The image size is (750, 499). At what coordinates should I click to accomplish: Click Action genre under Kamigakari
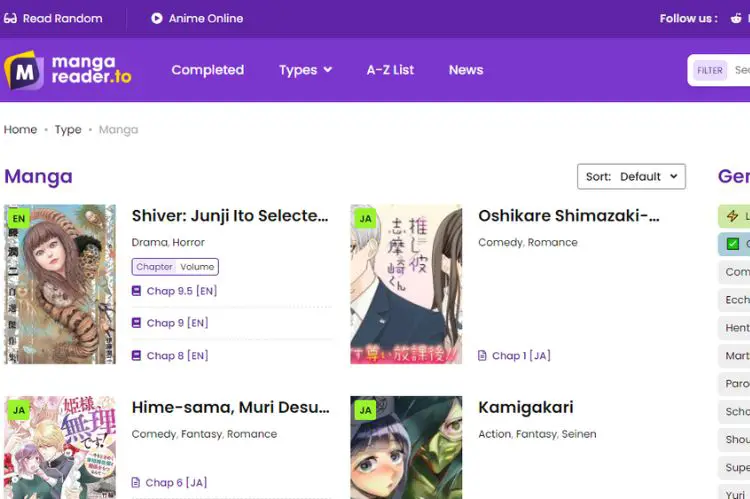pos(495,434)
